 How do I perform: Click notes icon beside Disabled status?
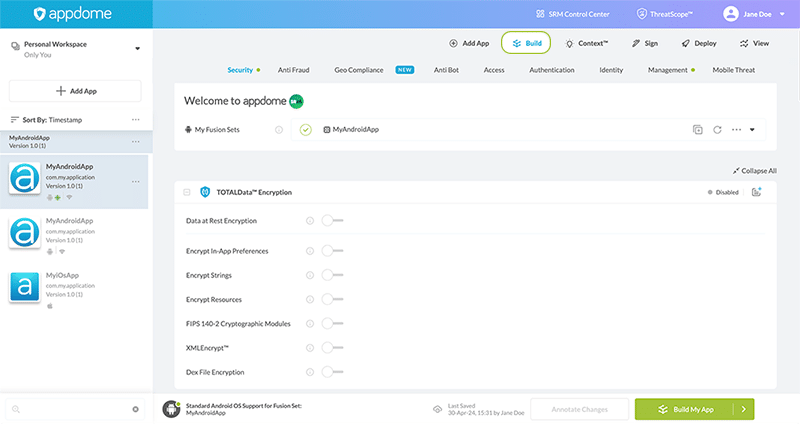(756, 192)
